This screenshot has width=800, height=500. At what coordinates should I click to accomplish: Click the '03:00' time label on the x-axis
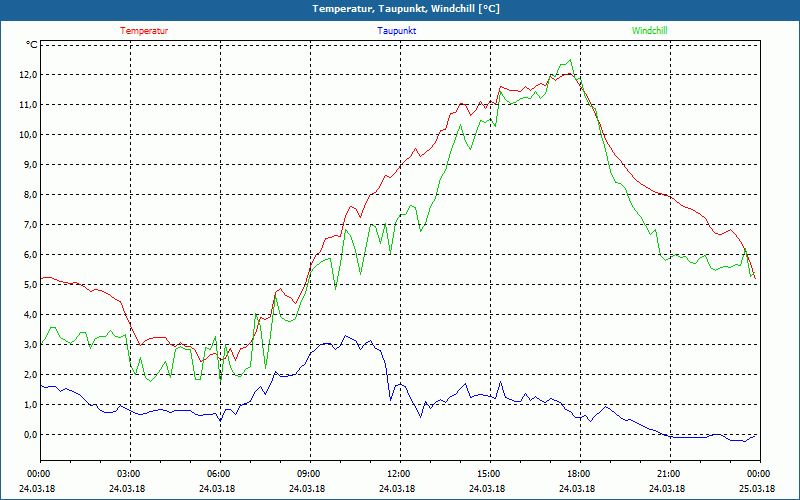point(127,474)
